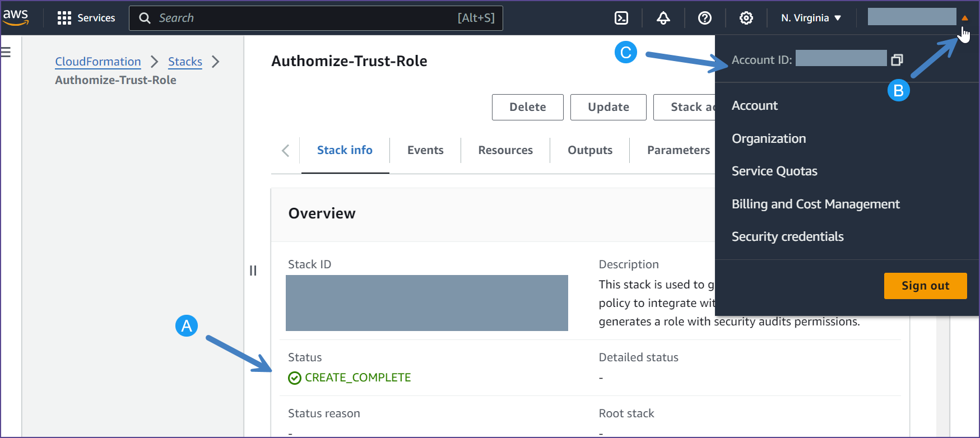Open the Services grid menu
980x438 pixels.
click(86, 18)
